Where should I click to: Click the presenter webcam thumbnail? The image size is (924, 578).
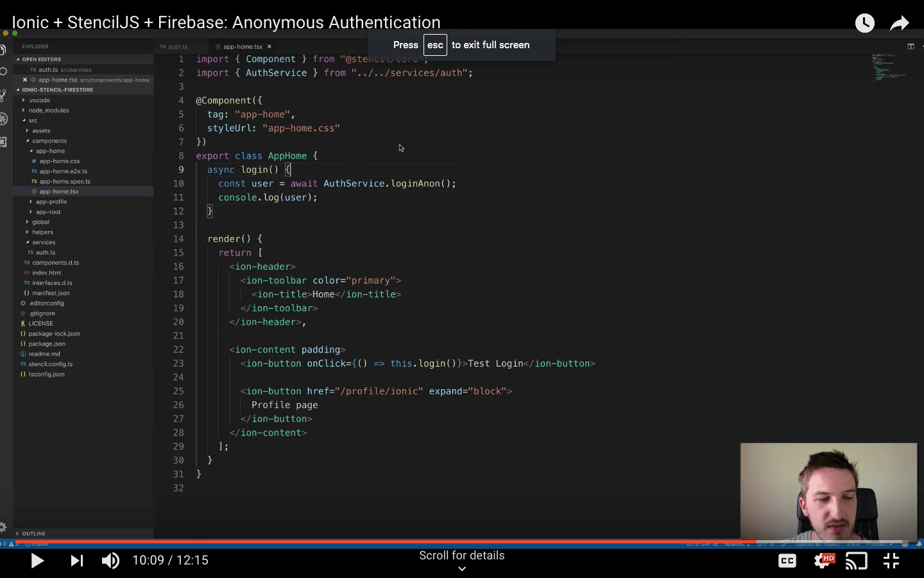[828, 491]
